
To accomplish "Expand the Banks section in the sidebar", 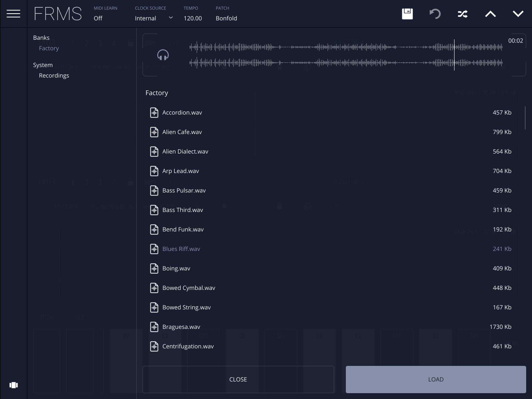I will pyautogui.click(x=41, y=37).
